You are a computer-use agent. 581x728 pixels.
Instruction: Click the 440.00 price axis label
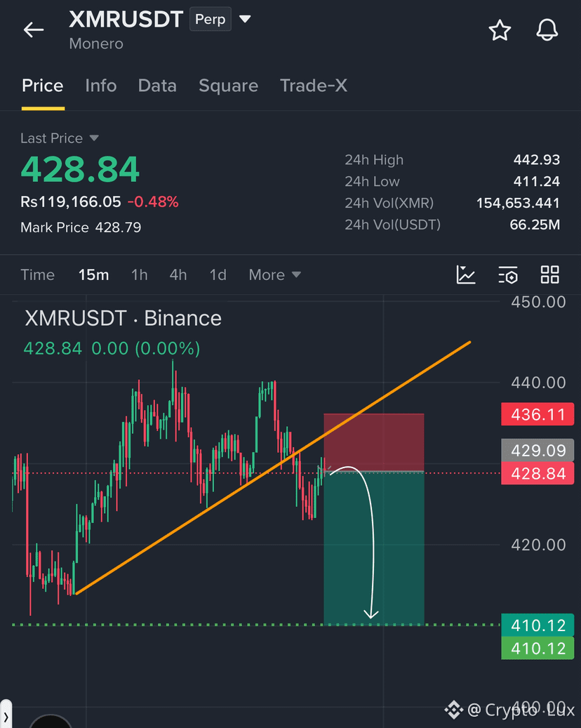pos(538,383)
